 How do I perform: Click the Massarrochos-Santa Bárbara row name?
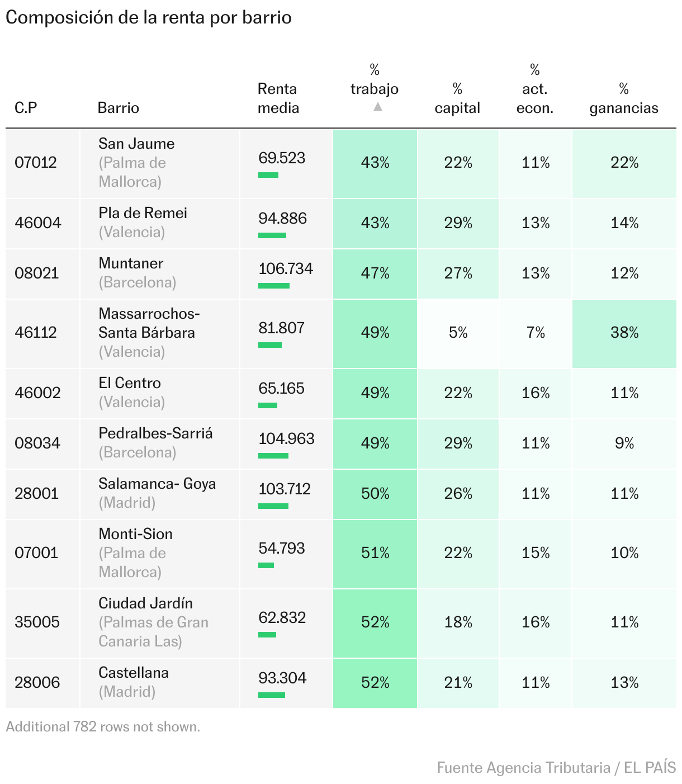pyautogui.click(x=149, y=323)
